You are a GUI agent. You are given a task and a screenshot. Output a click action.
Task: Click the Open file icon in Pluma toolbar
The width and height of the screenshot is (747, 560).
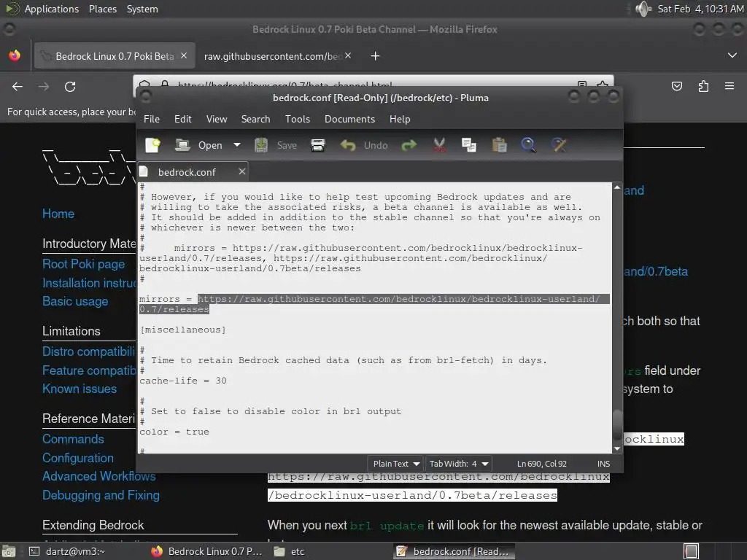point(182,145)
